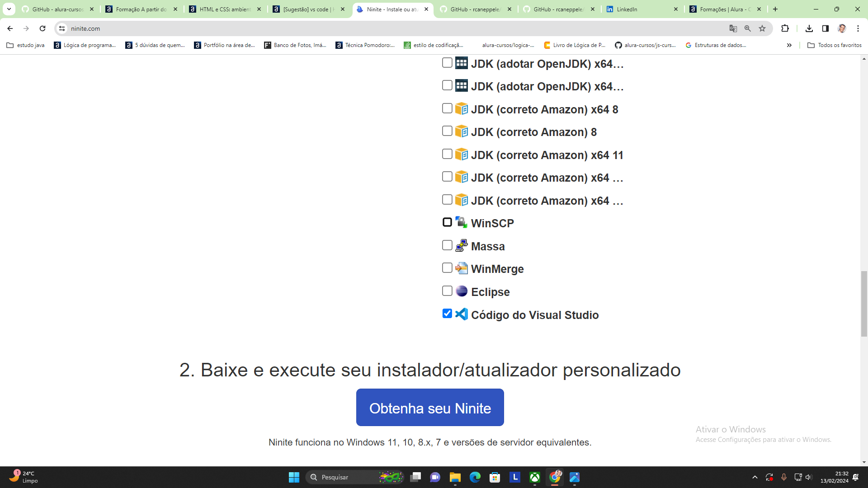Open Banco de Fotos bookmark
868x488 pixels.
pos(295,45)
